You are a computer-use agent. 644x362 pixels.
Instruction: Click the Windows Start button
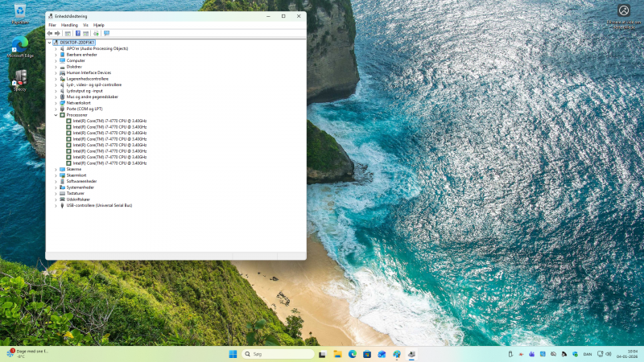(233, 354)
